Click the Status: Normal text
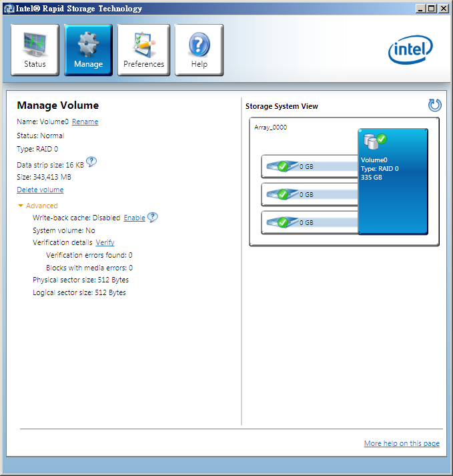Viewport: 453px width, 476px height. [40, 136]
